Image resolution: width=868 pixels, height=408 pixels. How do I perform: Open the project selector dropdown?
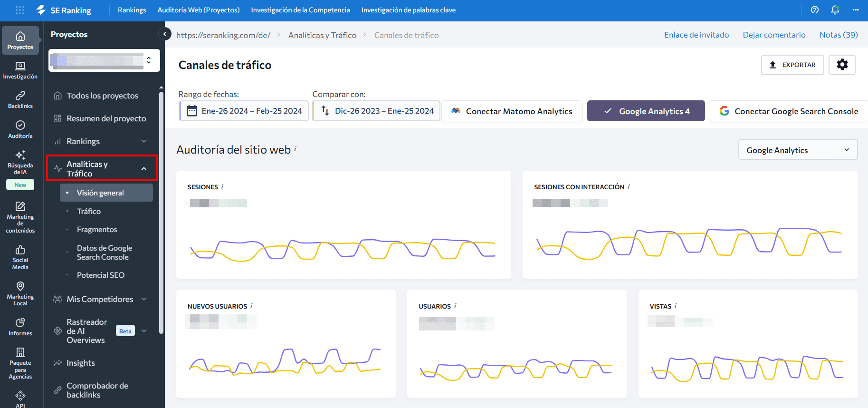(x=104, y=60)
